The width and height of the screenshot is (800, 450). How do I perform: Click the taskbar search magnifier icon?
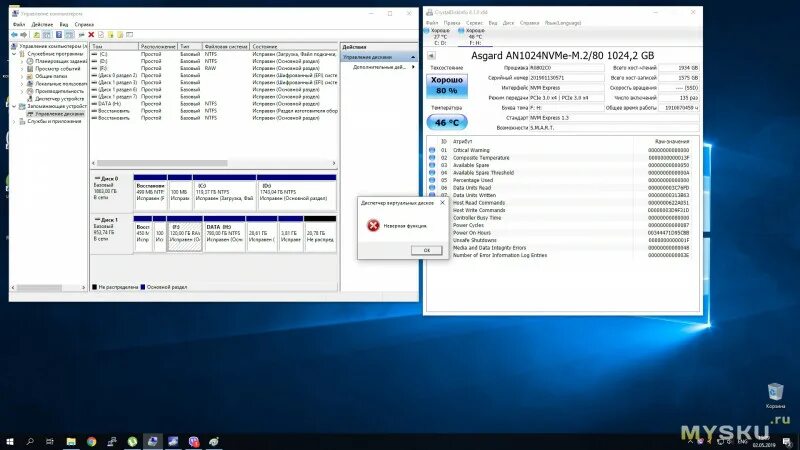[x=30, y=442]
